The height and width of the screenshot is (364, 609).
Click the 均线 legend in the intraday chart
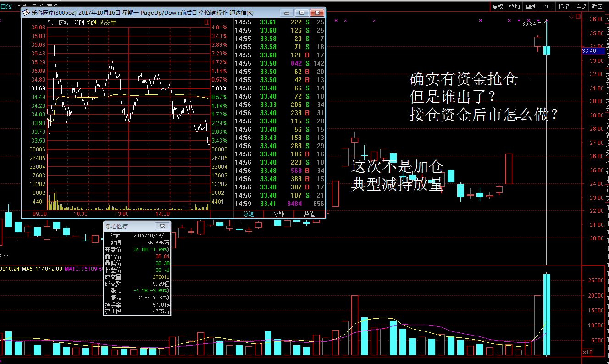pos(92,22)
